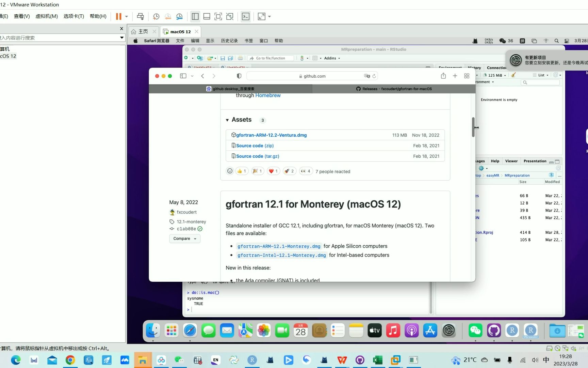The height and width of the screenshot is (368, 588).
Task: Click Safari page vertical scrollbar
Action: pyautogui.click(x=473, y=127)
